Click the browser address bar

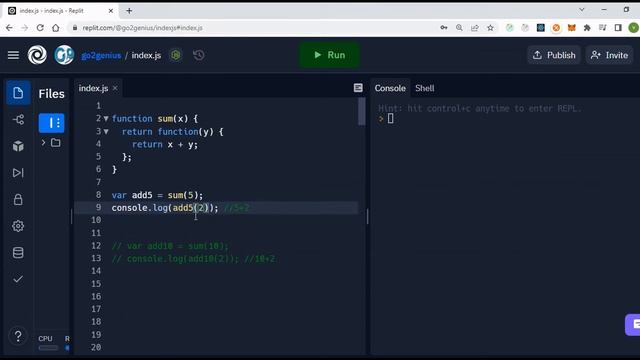(253, 28)
